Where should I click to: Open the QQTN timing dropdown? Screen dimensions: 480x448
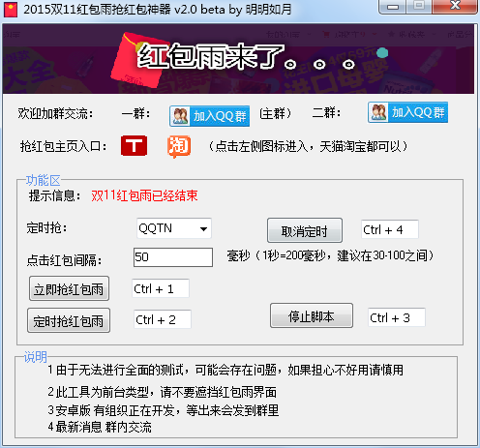pyautogui.click(x=174, y=228)
